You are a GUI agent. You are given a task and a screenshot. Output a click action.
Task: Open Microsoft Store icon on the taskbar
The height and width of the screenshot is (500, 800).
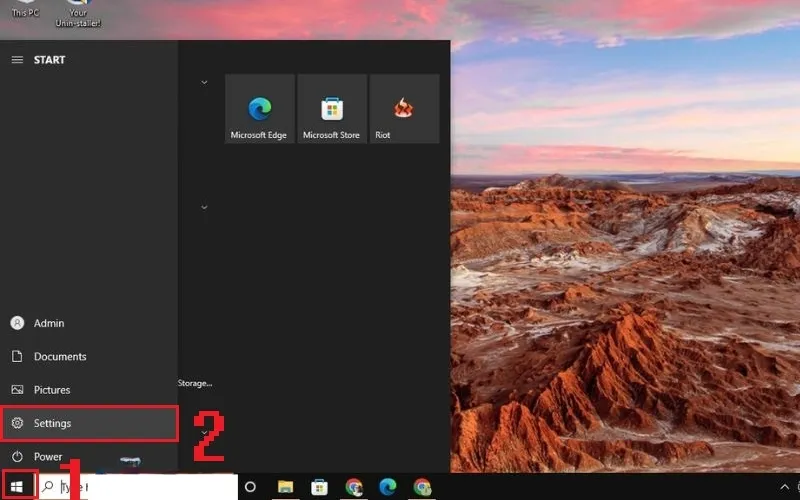319,487
